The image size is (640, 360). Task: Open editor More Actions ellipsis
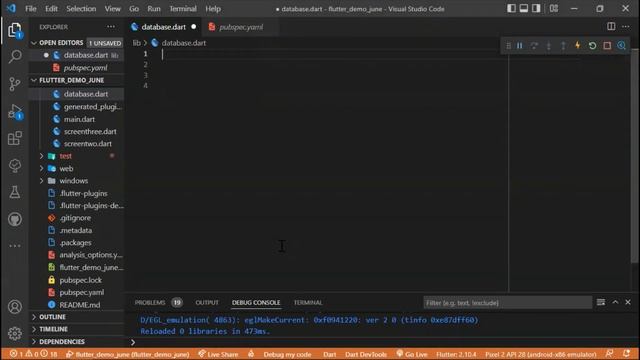click(626, 27)
